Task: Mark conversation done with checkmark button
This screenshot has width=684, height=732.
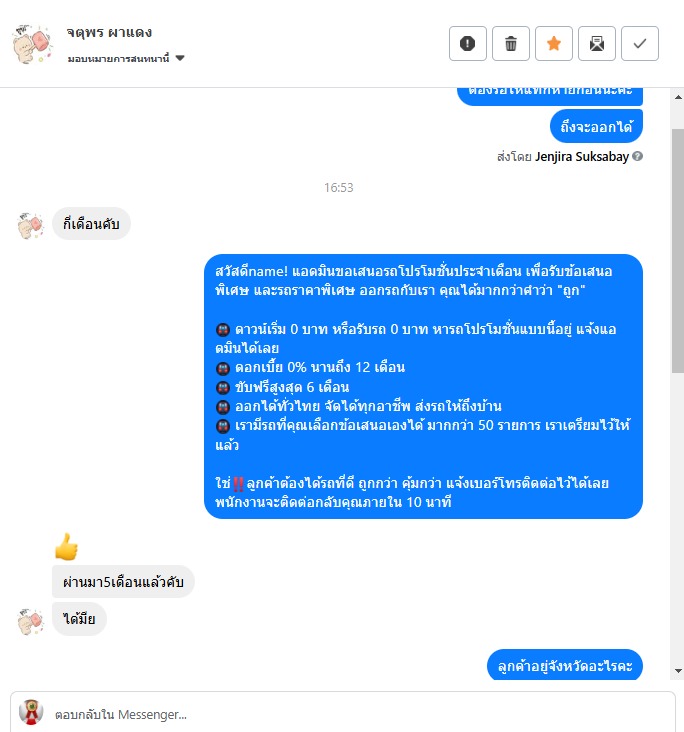Action: pyautogui.click(x=640, y=43)
